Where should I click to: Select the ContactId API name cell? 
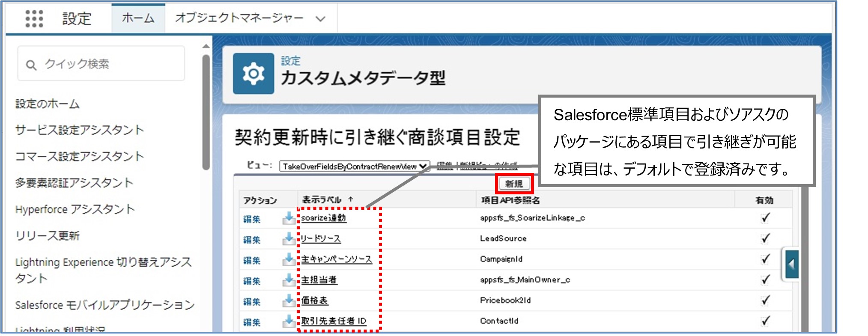tap(499, 321)
